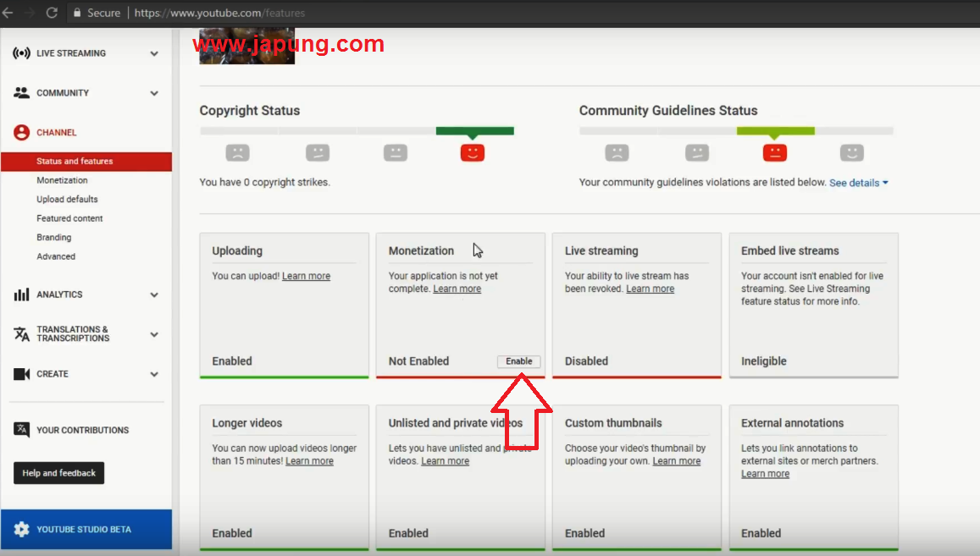980x556 pixels.
Task: Select Status and features menu item
Action: [86, 161]
